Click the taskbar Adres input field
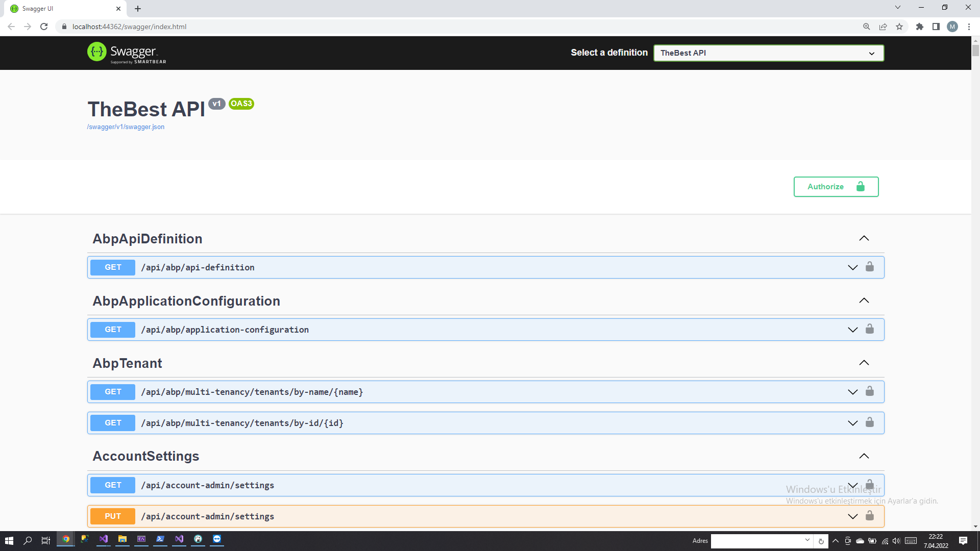 [757, 541]
